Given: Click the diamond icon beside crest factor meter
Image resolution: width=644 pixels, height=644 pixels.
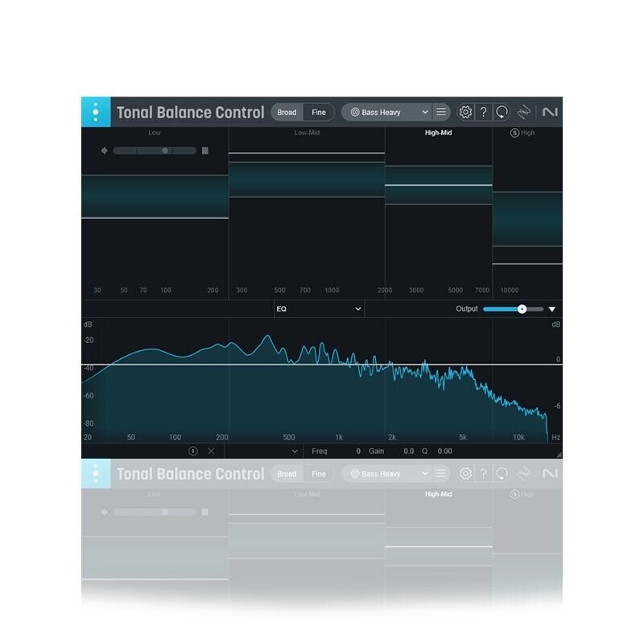Looking at the screenshot, I should click(x=105, y=151).
